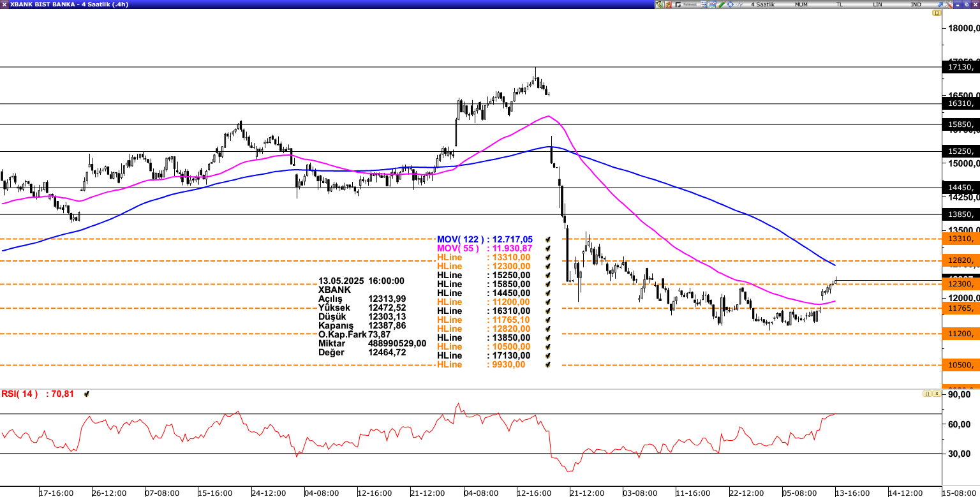Viewport: 980px width, 497px height.
Task: Click the first yellow-green icon in top toolbar
Action: (x=659, y=4)
